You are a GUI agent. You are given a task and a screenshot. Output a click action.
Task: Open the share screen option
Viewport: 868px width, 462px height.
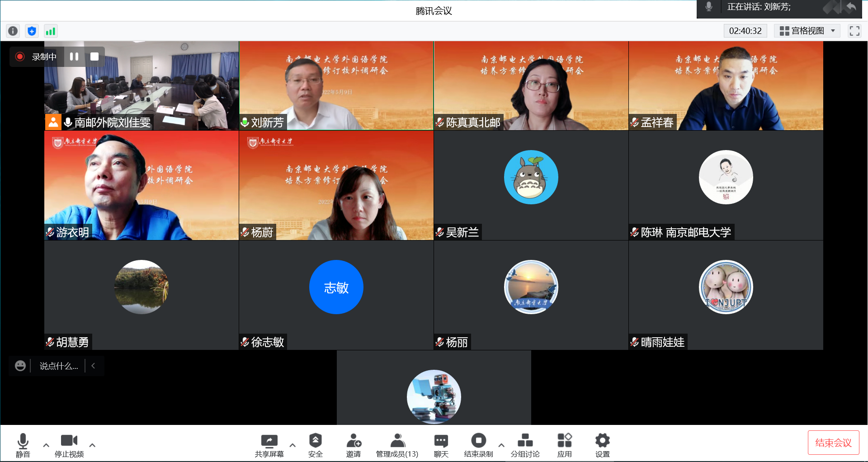point(269,445)
